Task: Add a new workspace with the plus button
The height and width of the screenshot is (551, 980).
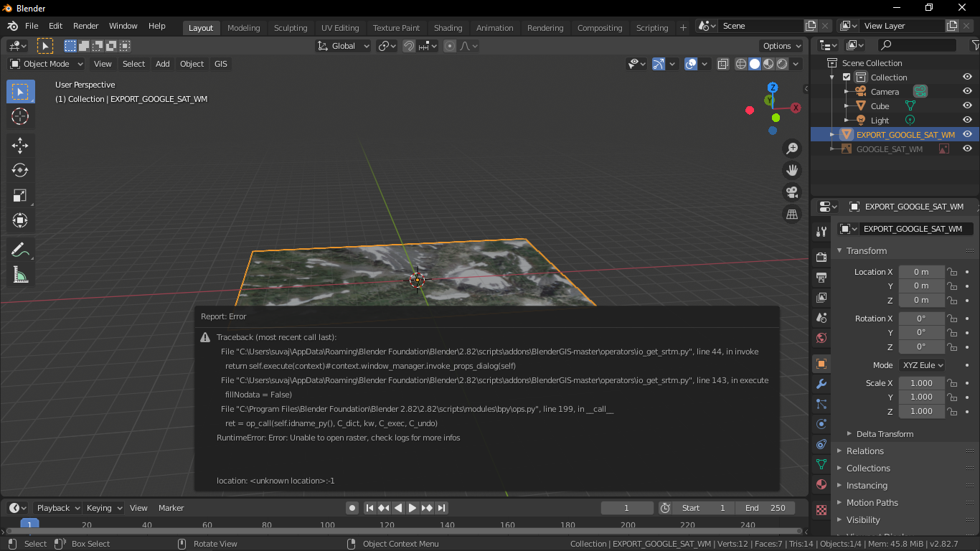Action: point(682,27)
